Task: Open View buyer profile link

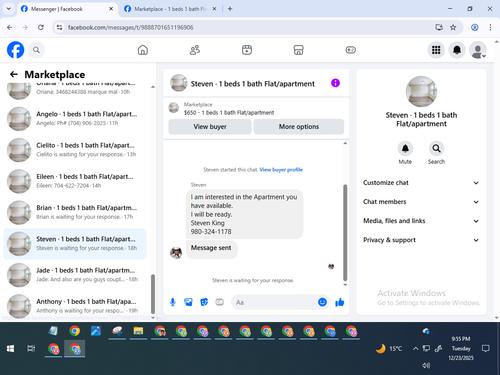Action: (281, 170)
